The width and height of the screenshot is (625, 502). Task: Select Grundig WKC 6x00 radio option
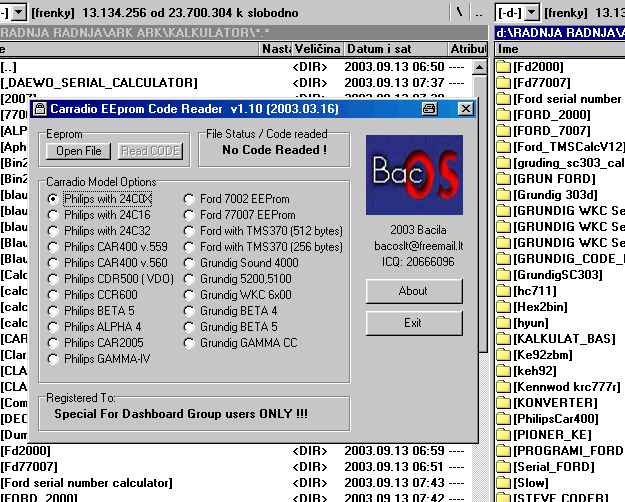click(x=189, y=295)
